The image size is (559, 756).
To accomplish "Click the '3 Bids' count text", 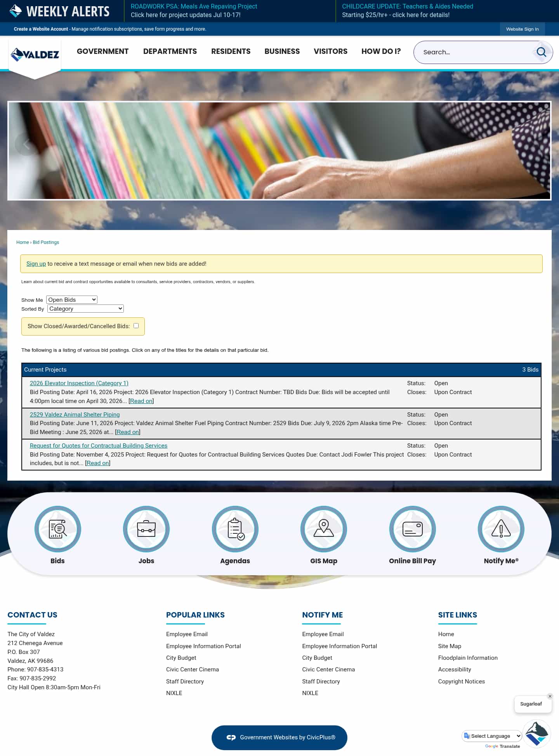I will [x=530, y=370].
